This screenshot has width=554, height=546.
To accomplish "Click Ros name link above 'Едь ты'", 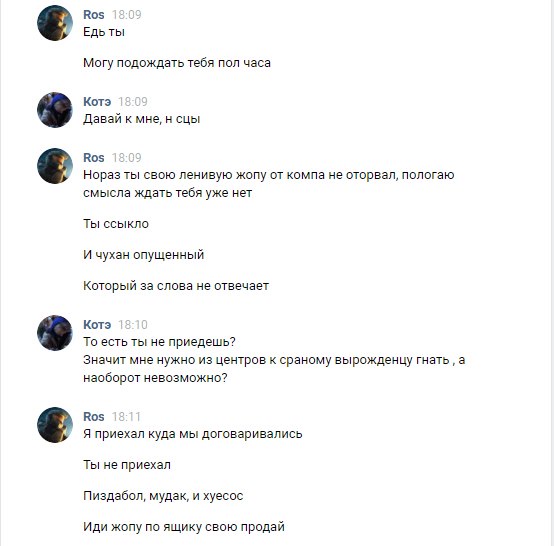I will 94,15.
